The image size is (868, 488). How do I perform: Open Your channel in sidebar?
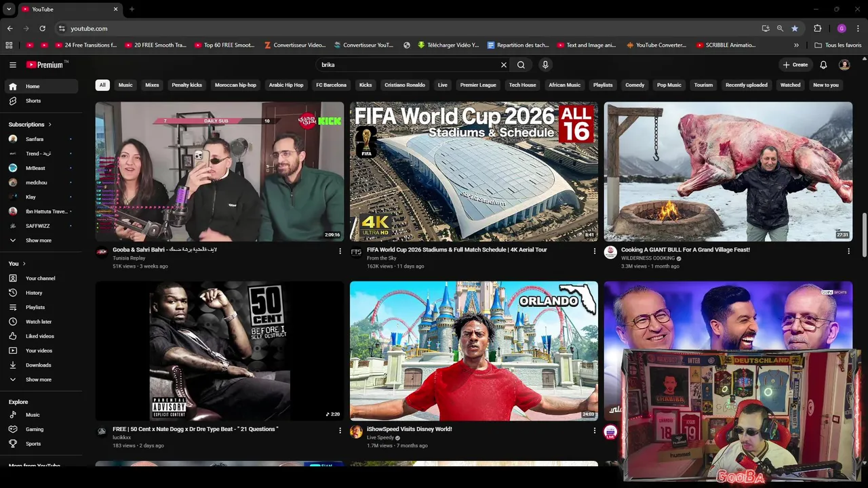[x=42, y=279]
